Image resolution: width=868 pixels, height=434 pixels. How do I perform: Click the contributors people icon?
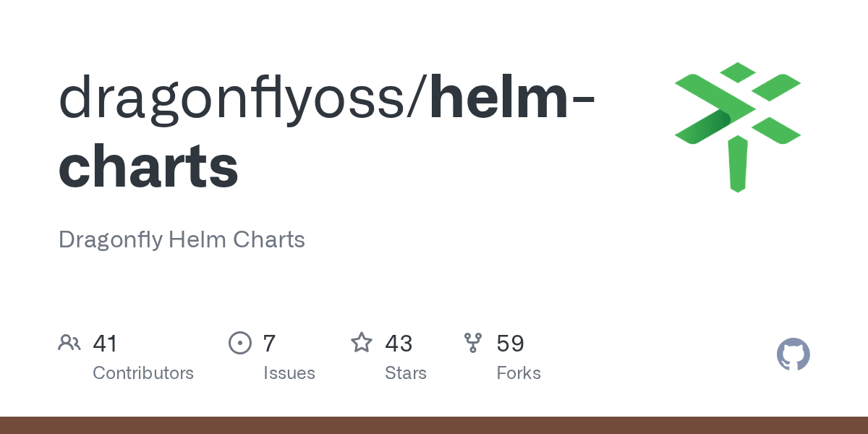[x=69, y=343]
